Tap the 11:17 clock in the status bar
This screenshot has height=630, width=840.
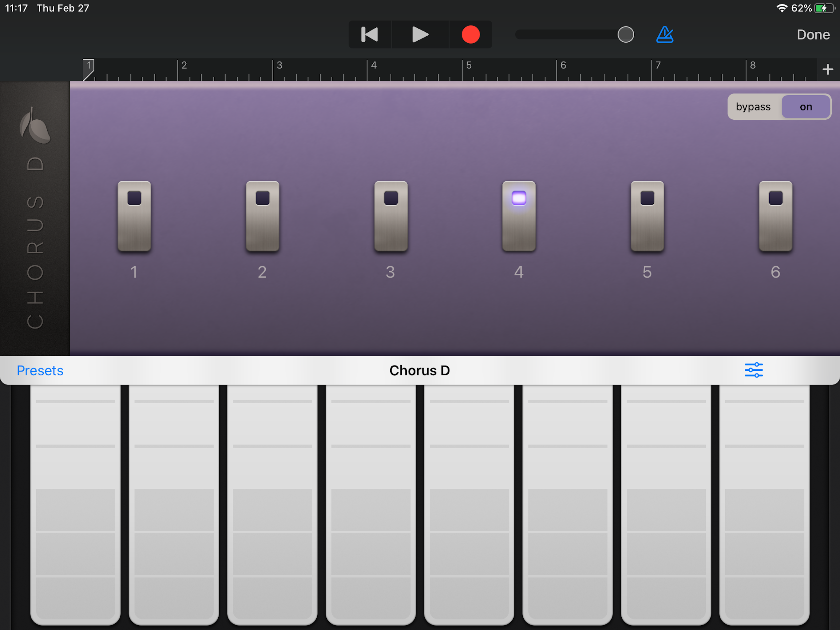click(16, 8)
